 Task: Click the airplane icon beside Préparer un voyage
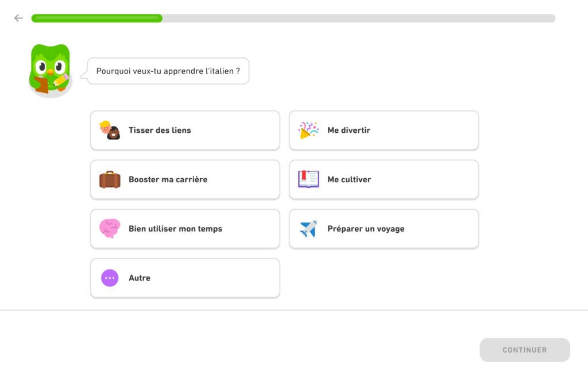point(307,229)
